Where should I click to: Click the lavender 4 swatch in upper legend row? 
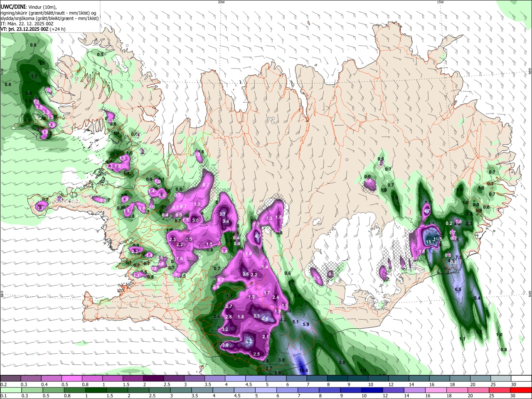(235, 379)
